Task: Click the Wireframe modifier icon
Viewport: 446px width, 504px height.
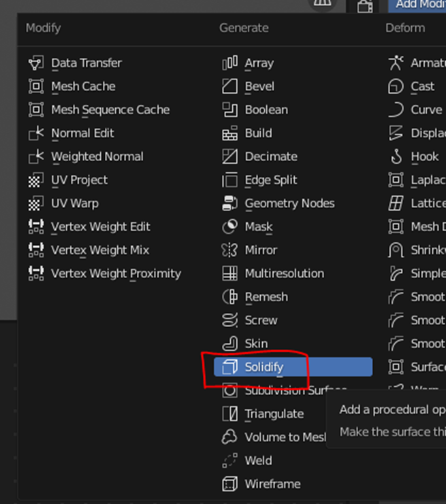Action: tap(229, 484)
